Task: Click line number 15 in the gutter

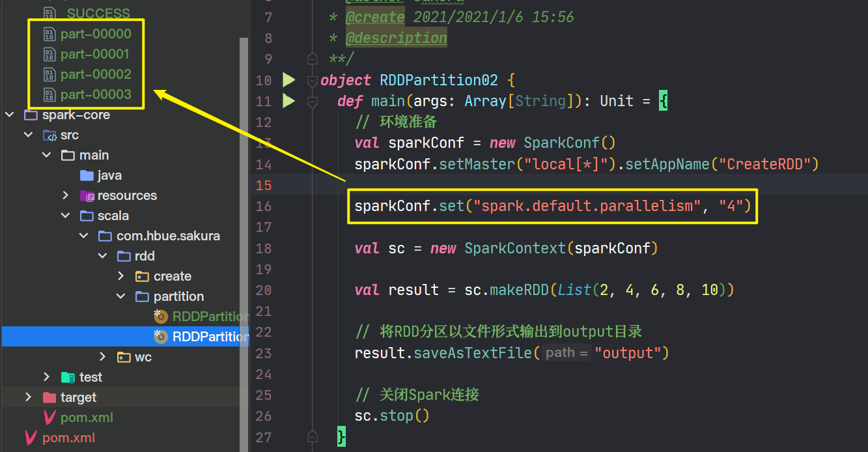Action: 263,186
